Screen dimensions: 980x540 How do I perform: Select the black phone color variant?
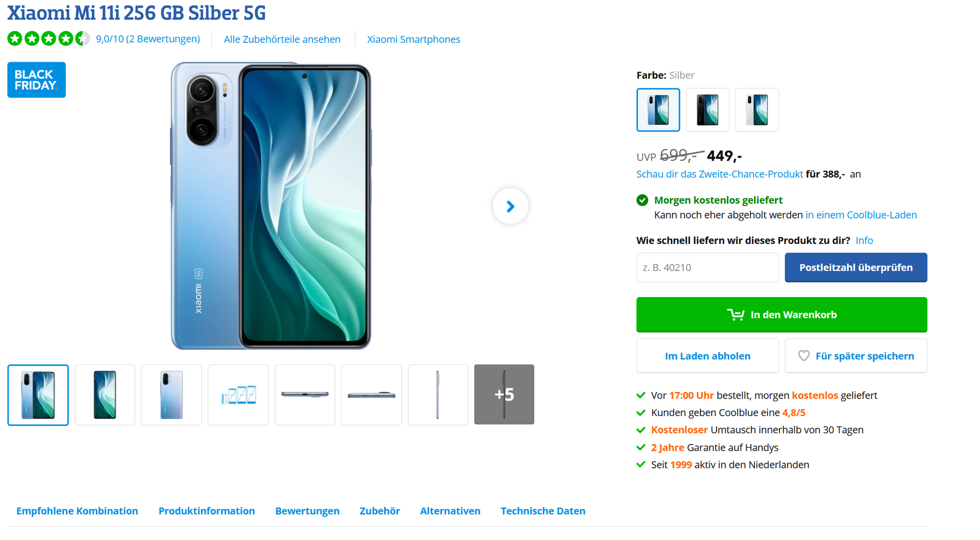click(x=707, y=110)
